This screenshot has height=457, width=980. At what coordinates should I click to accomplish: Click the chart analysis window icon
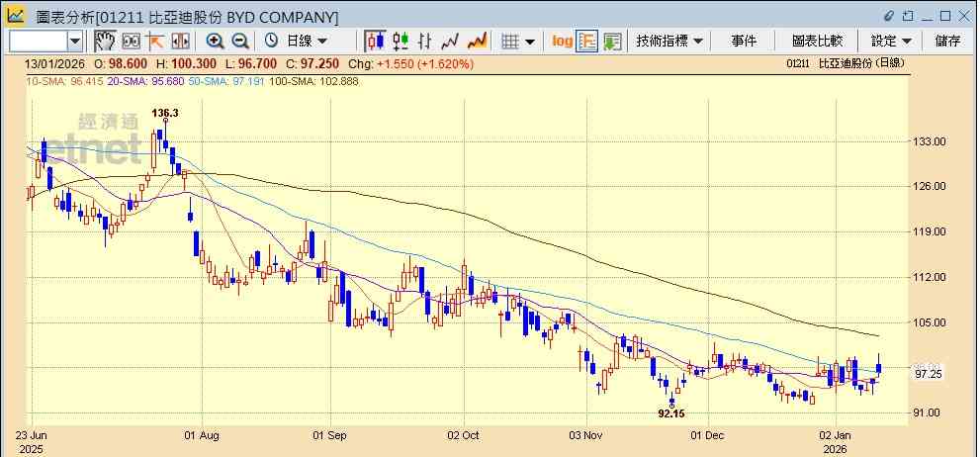pyautogui.click(x=16, y=16)
